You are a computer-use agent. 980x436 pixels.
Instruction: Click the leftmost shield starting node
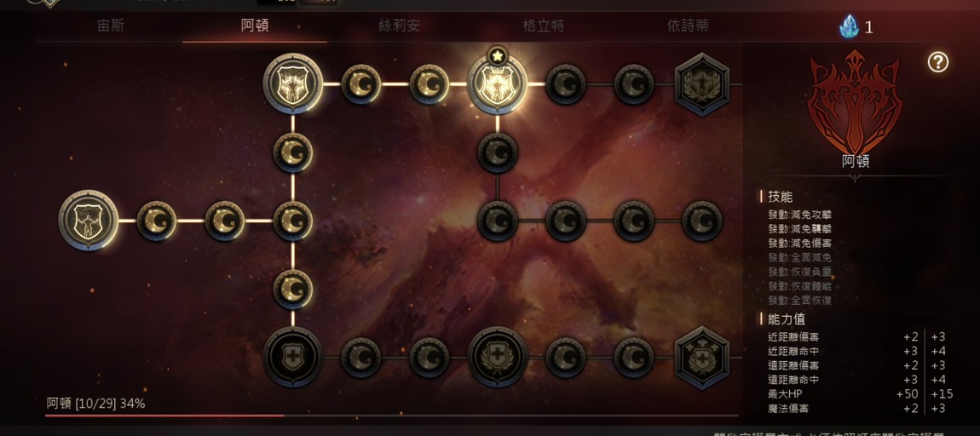coord(89,221)
